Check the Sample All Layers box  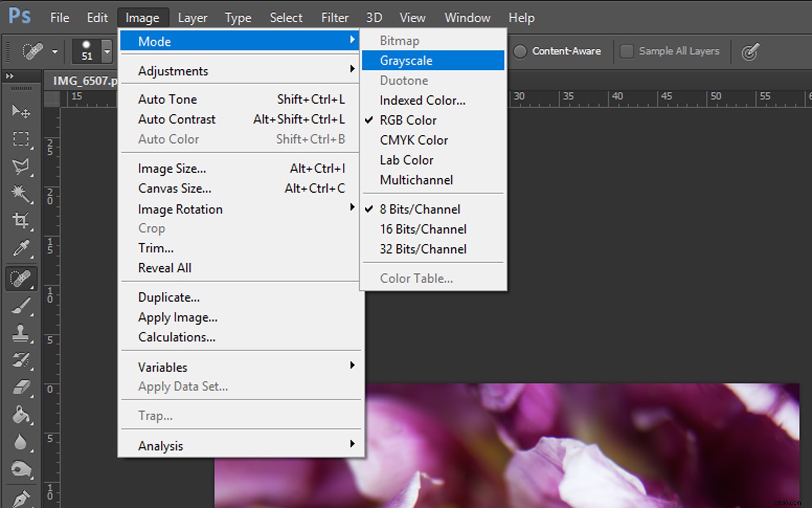[626, 51]
